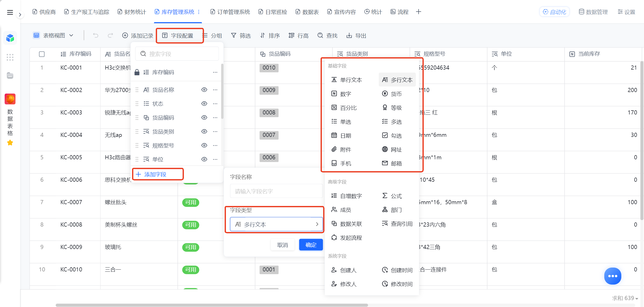Select 勾选 checkbox field type
The height and width of the screenshot is (307, 644).
392,136
